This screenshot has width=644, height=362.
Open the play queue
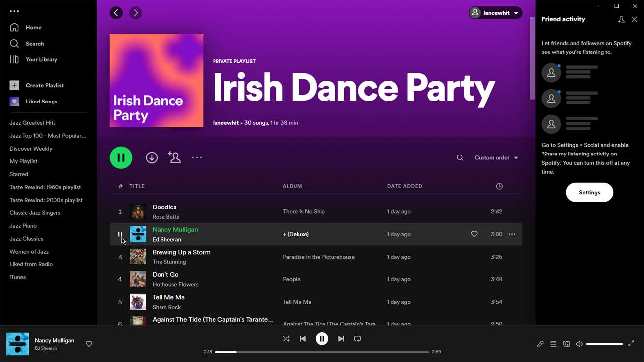tap(553, 344)
